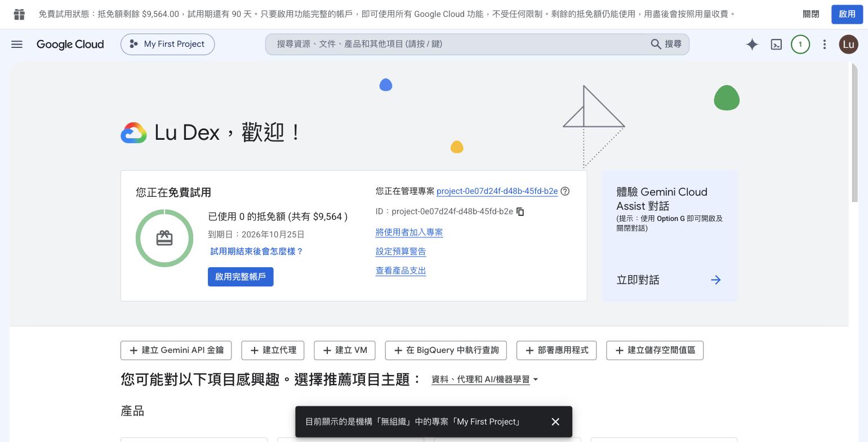Click the 建立 VM button
868x442 pixels.
(345, 350)
